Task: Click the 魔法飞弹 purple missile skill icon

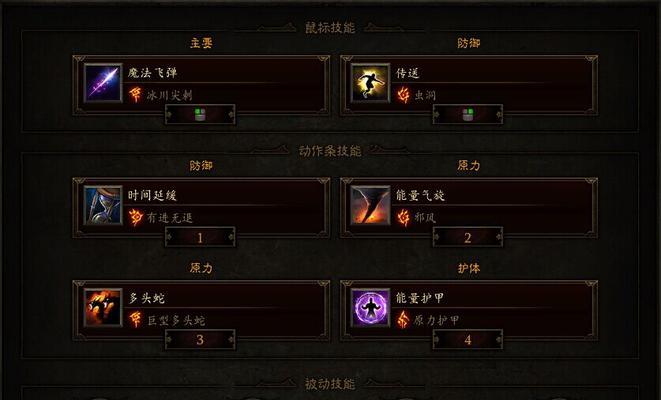Action: point(103,83)
